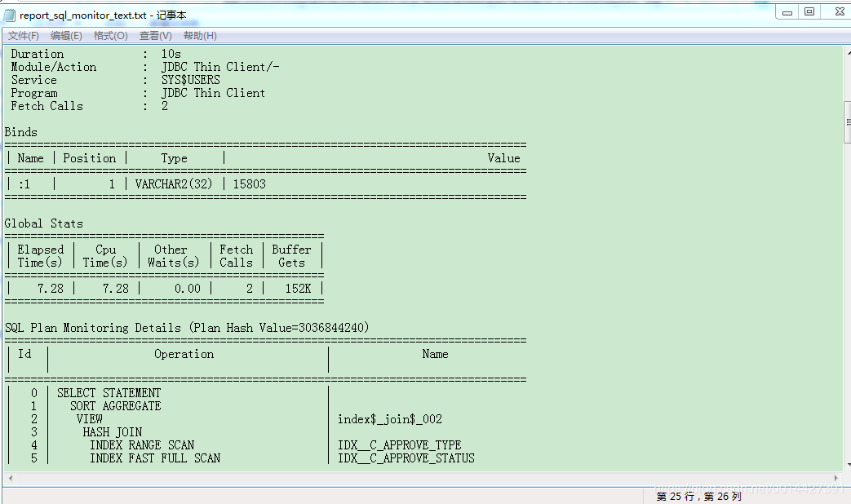Click the 'Fetch Calls' label near the top
851x504 pixels.
47,106
